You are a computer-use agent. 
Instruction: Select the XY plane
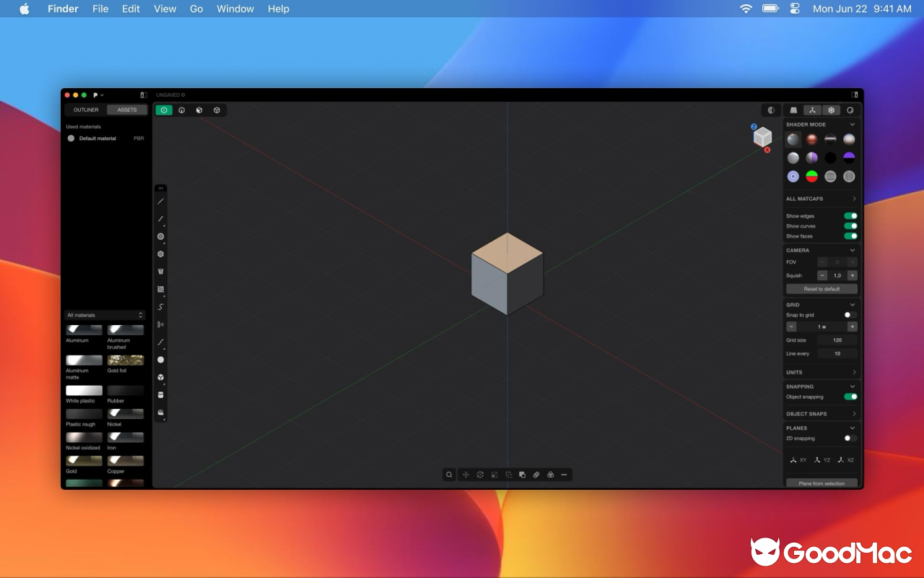[798, 460]
